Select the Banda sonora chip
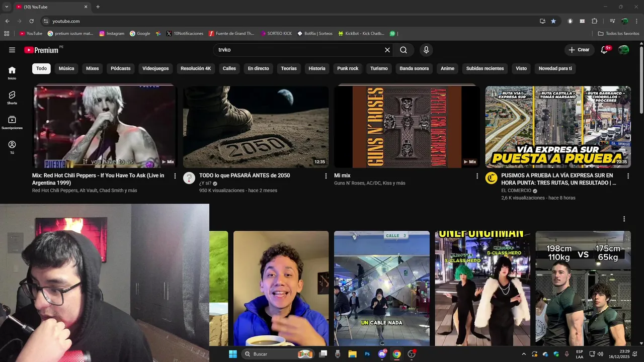 coord(414,68)
